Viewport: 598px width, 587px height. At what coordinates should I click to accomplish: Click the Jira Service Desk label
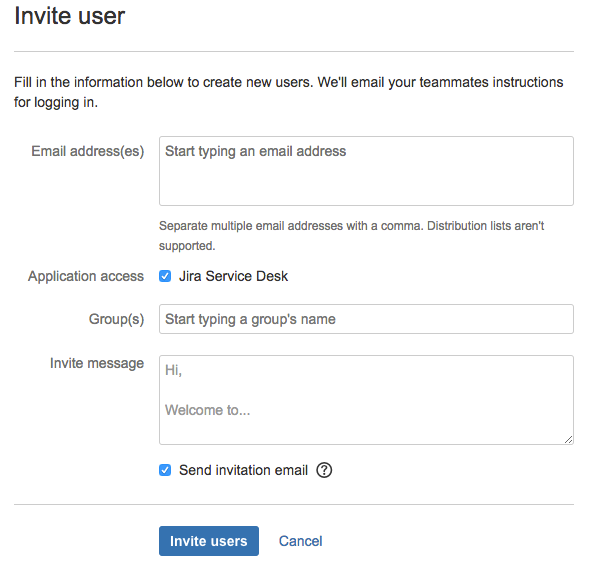point(233,276)
